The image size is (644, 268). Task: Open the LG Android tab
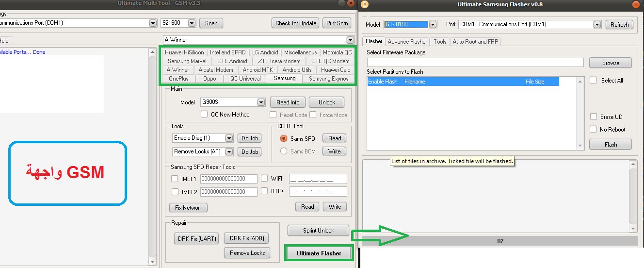[265, 52]
